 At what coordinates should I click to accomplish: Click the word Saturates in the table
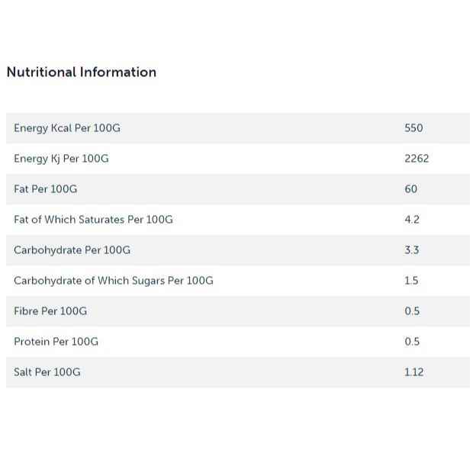pos(101,220)
